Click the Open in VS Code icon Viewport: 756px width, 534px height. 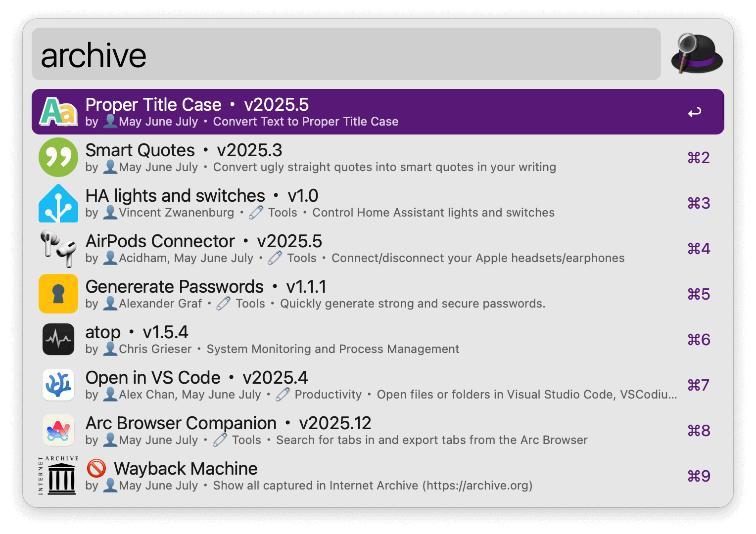click(x=58, y=385)
